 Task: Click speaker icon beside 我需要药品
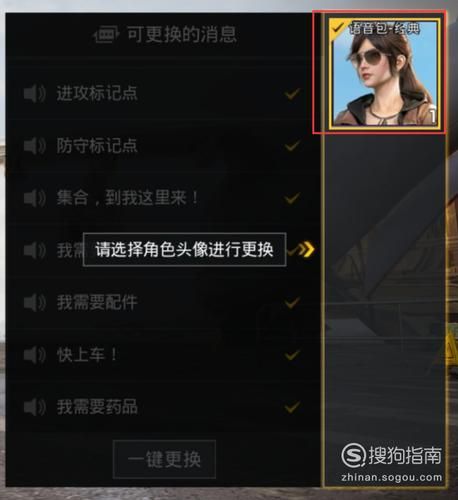[x=35, y=407]
